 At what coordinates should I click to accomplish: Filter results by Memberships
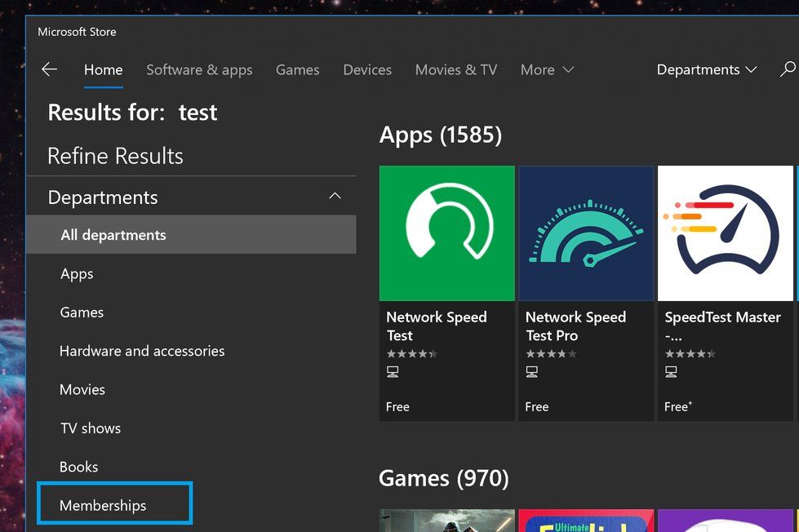pos(103,505)
